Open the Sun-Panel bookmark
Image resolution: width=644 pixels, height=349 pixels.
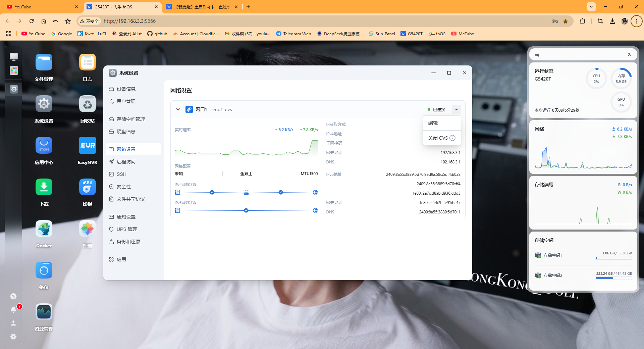382,34
